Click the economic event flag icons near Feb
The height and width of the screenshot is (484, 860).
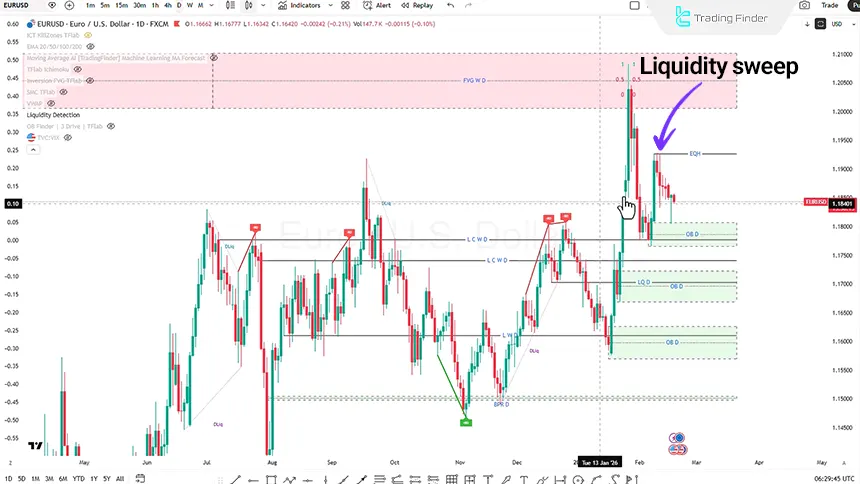(x=678, y=444)
